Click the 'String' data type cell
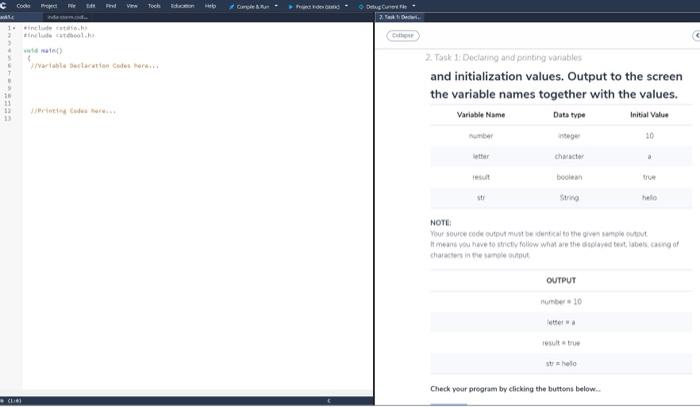700x407 pixels. [569, 198]
